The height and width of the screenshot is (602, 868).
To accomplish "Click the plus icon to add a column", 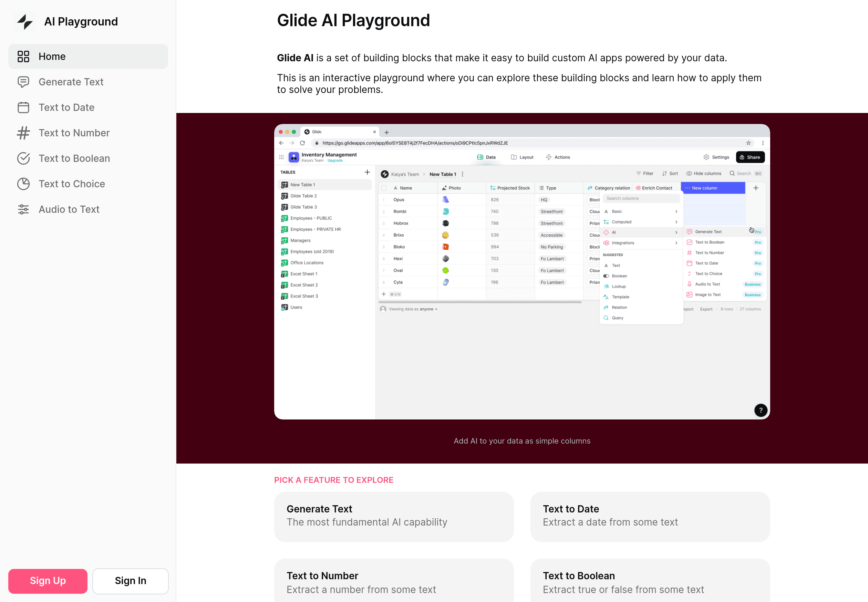I will click(756, 188).
